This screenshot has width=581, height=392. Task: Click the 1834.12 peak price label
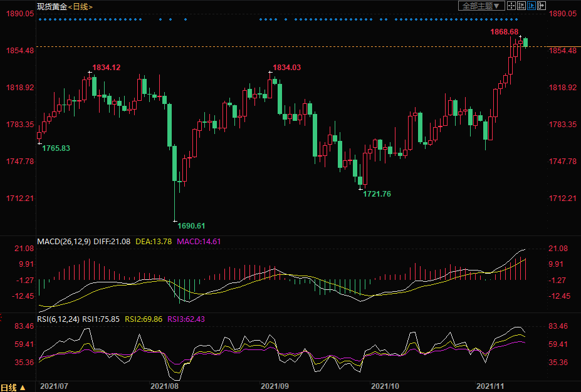click(107, 67)
